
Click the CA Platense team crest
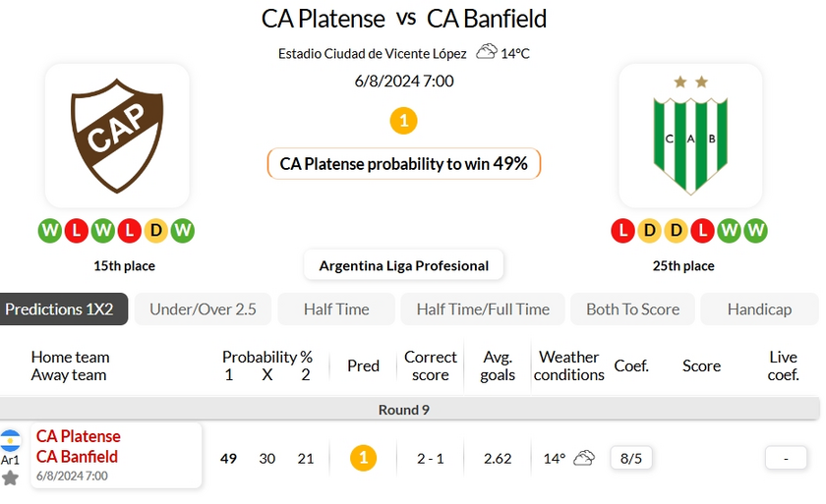pos(117,136)
